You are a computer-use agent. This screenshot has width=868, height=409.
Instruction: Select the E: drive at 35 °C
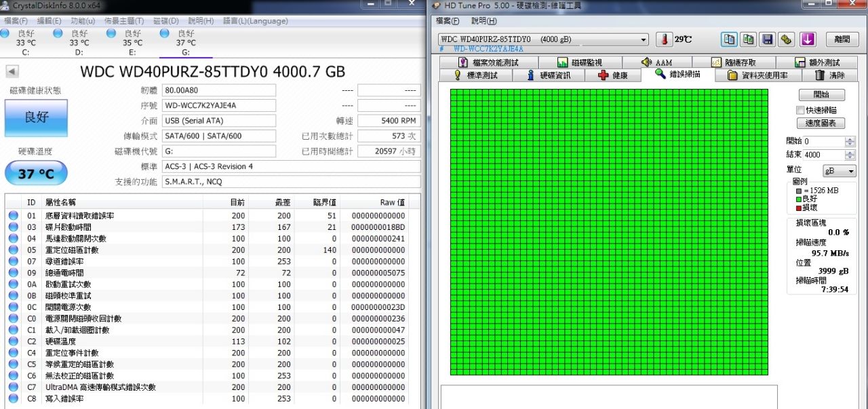pyautogui.click(x=112, y=33)
